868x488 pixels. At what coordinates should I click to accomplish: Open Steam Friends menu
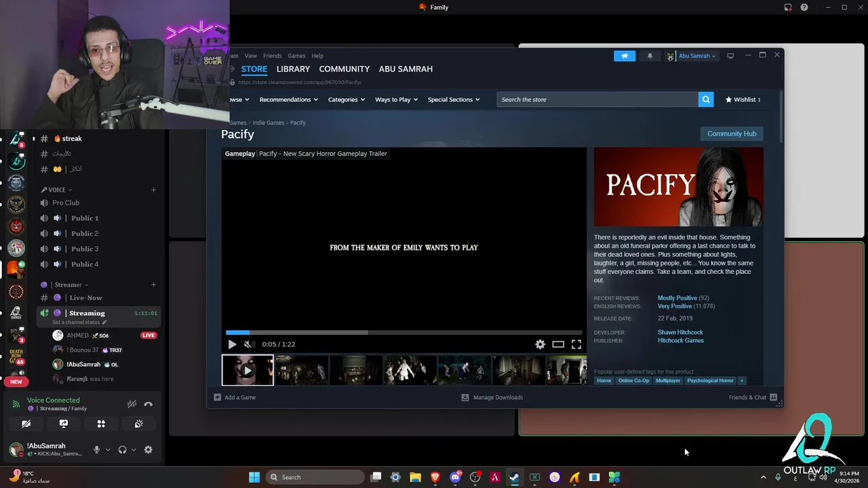[272, 56]
